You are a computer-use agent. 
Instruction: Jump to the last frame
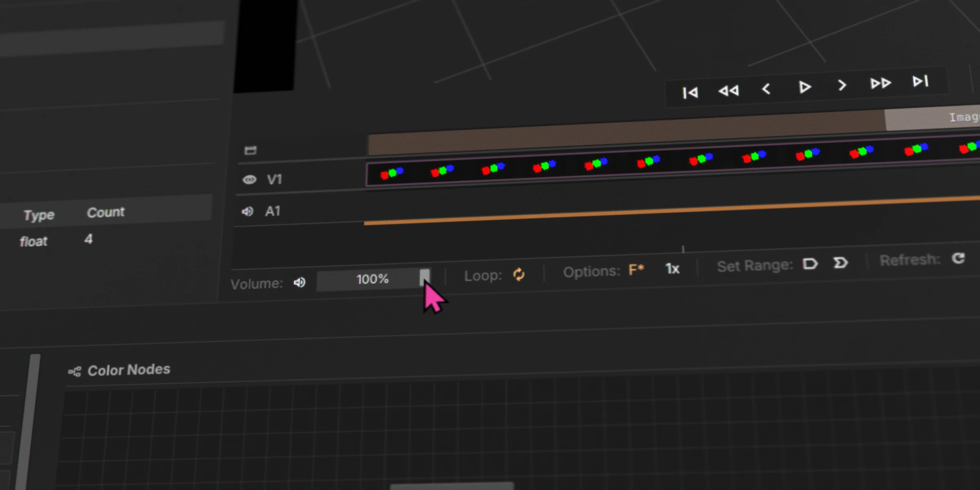[x=920, y=81]
